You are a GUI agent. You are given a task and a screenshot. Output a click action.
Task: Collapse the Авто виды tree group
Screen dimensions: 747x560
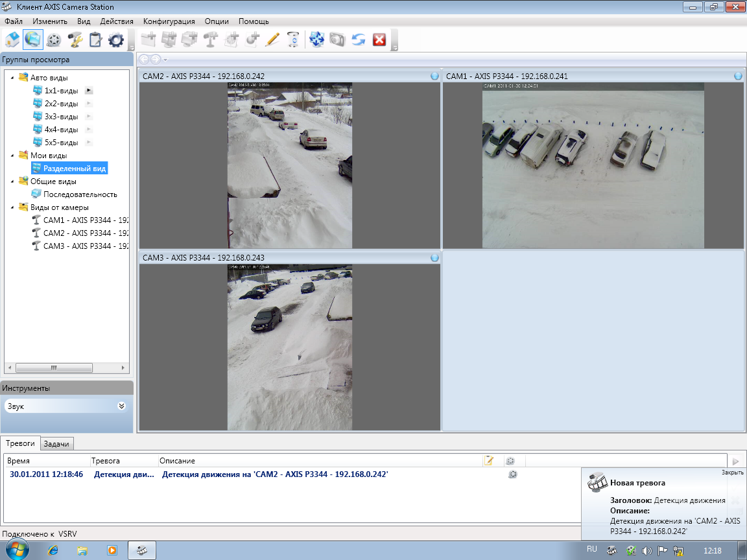[13, 78]
